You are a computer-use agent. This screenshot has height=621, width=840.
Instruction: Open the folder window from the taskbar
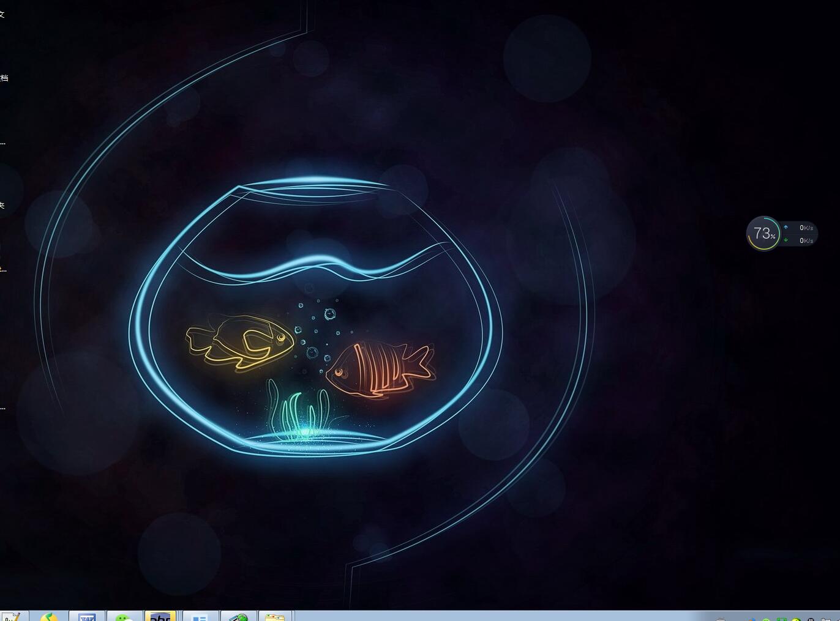[x=276, y=617]
